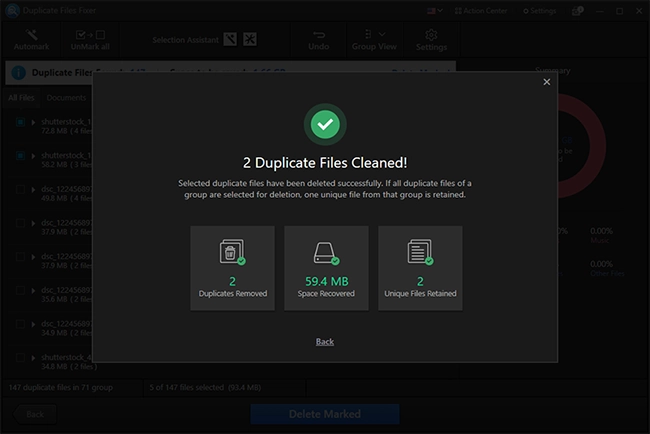650x434 pixels.
Task: Toggle checkbox for 49.8 MB dsc group
Action: 20,189
